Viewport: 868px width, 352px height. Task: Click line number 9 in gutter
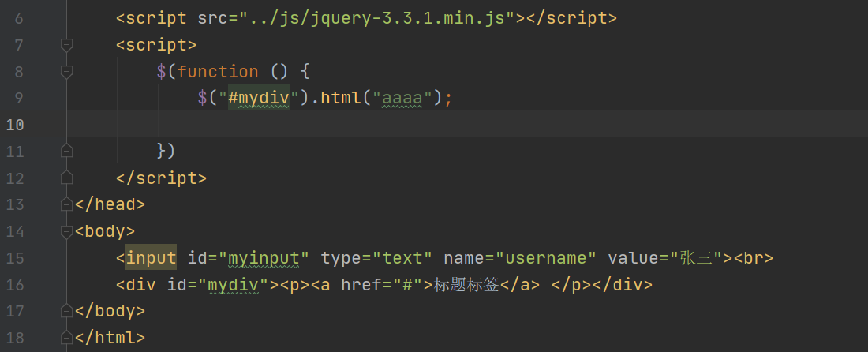18,98
